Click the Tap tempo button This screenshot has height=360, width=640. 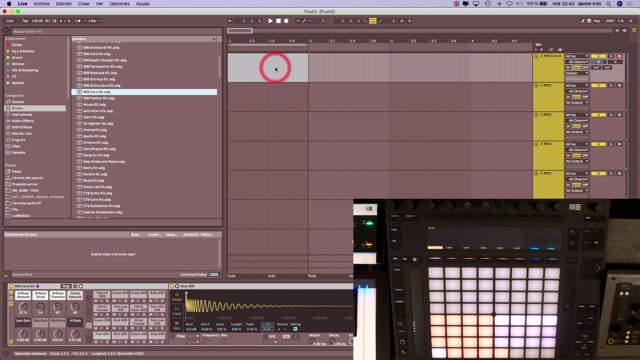point(25,21)
